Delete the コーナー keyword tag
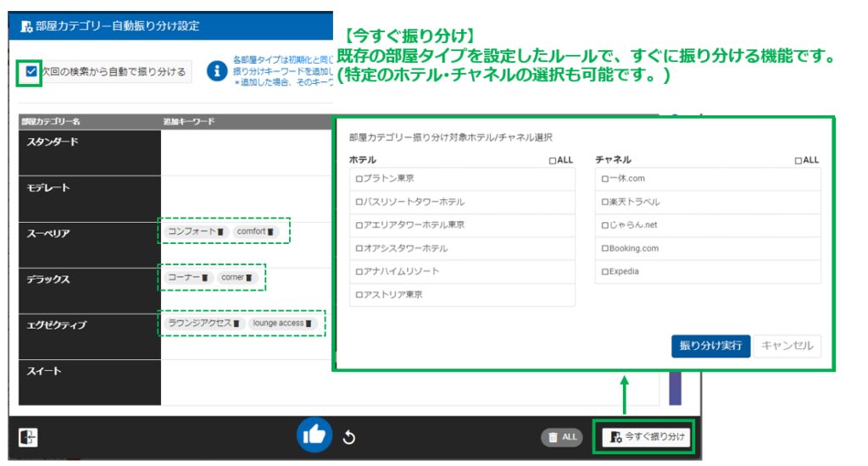Screen dimensions: 868x466 [205, 278]
